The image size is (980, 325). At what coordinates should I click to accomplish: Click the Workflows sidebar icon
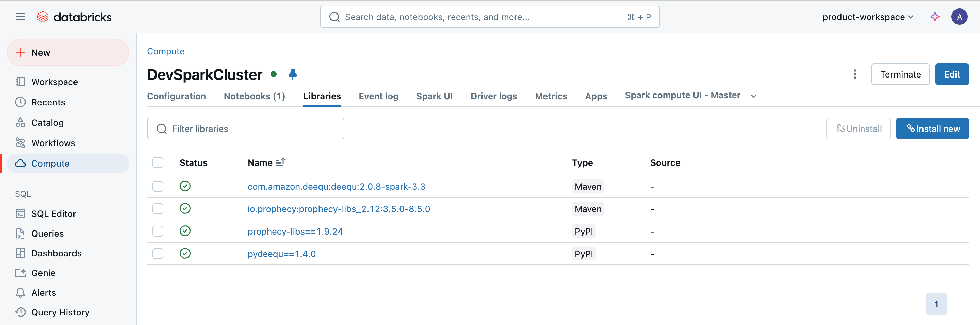click(20, 143)
